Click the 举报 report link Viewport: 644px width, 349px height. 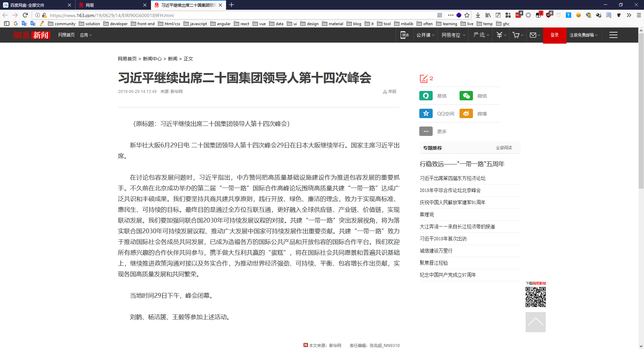point(389,92)
